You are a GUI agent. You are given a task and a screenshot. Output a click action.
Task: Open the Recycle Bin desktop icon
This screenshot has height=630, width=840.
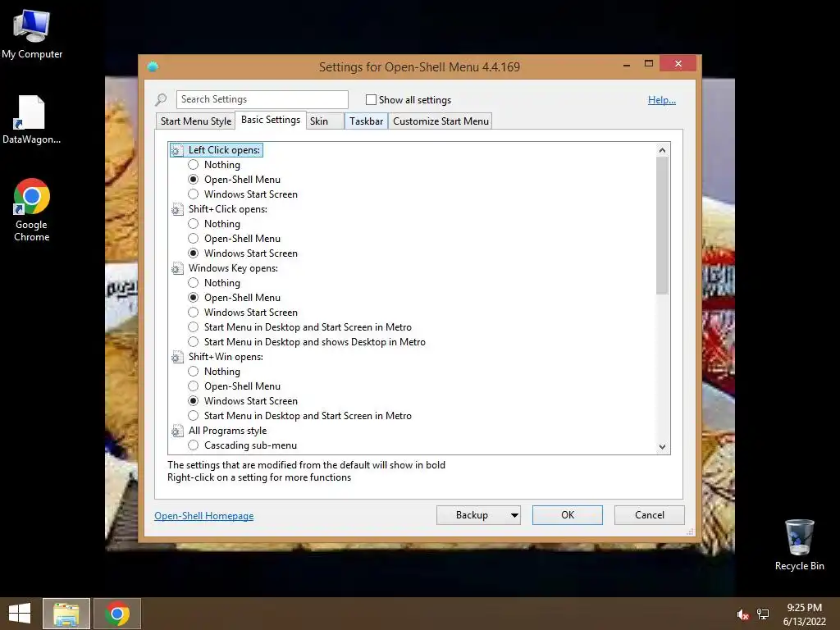pyautogui.click(x=799, y=545)
